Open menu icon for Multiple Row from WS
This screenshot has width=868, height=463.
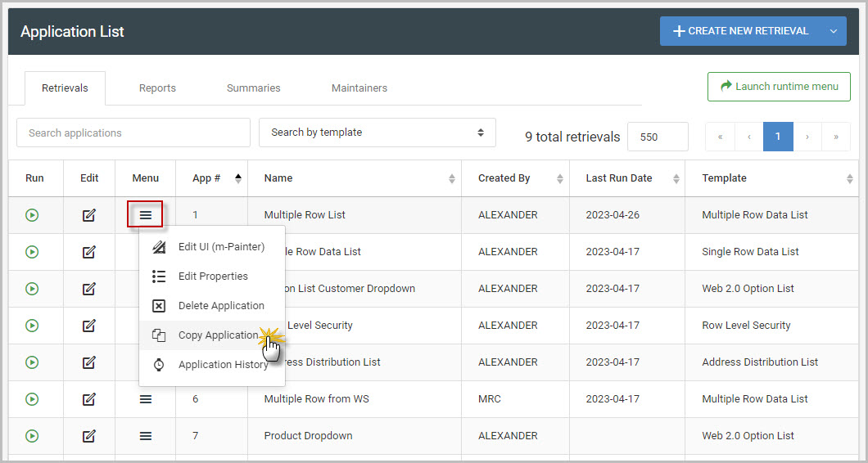[145, 399]
